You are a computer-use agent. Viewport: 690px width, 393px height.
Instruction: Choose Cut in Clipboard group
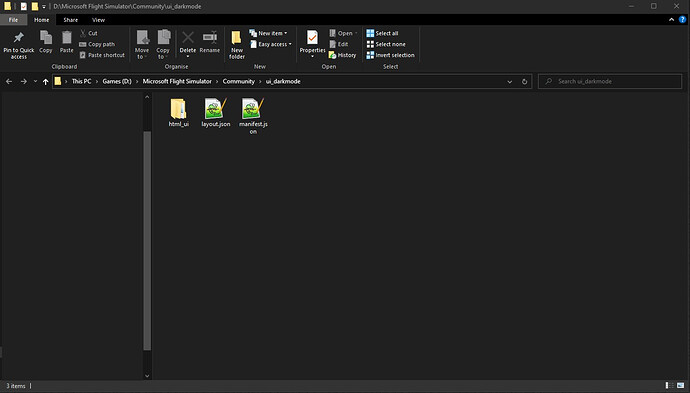(88, 33)
